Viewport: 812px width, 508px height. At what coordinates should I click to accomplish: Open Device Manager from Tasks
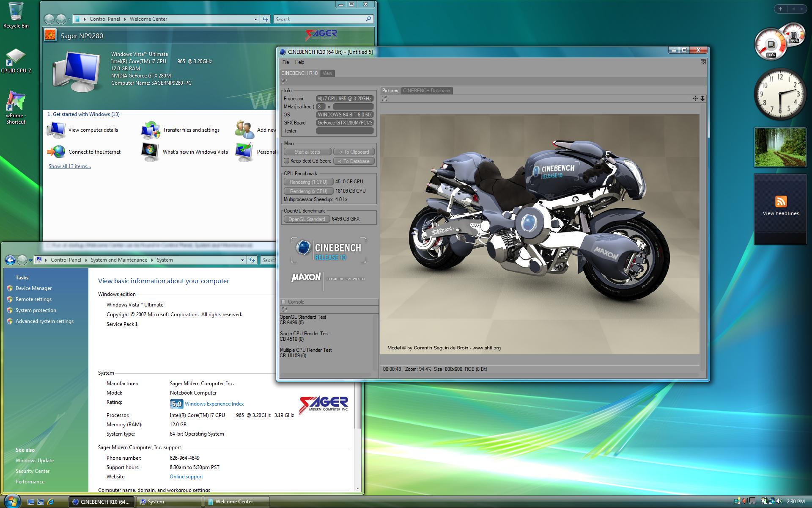coord(33,288)
